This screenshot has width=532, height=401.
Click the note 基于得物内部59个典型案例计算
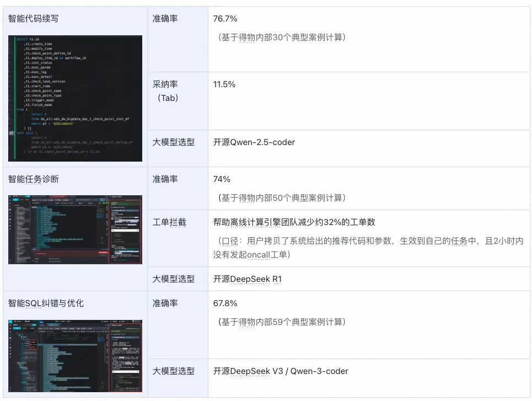[282, 322]
